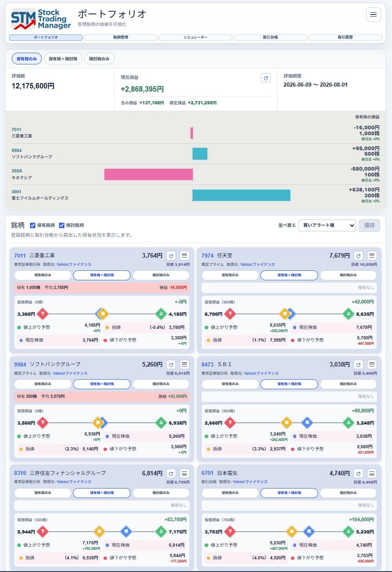Open card menu for 9984 ソフトバンクグループ

click(185, 364)
